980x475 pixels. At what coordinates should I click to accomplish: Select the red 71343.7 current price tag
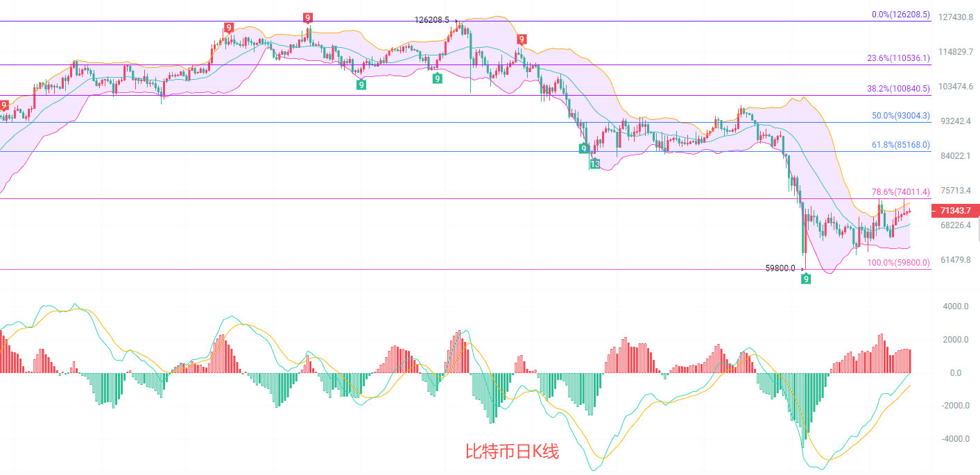955,210
